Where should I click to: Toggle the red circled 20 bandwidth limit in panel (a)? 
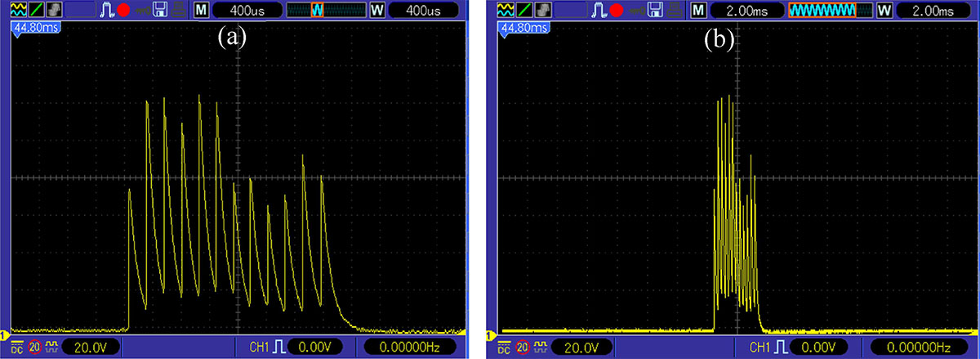coord(35,346)
